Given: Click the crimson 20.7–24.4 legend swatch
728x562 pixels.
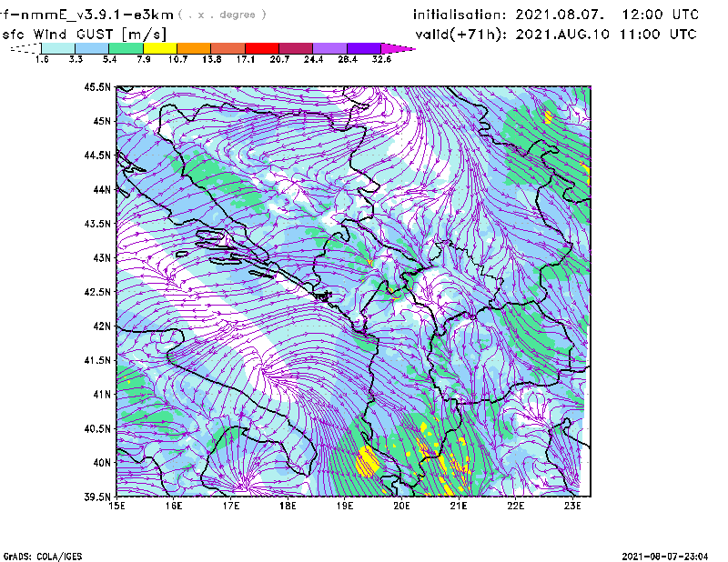Looking at the screenshot, I should [296, 48].
